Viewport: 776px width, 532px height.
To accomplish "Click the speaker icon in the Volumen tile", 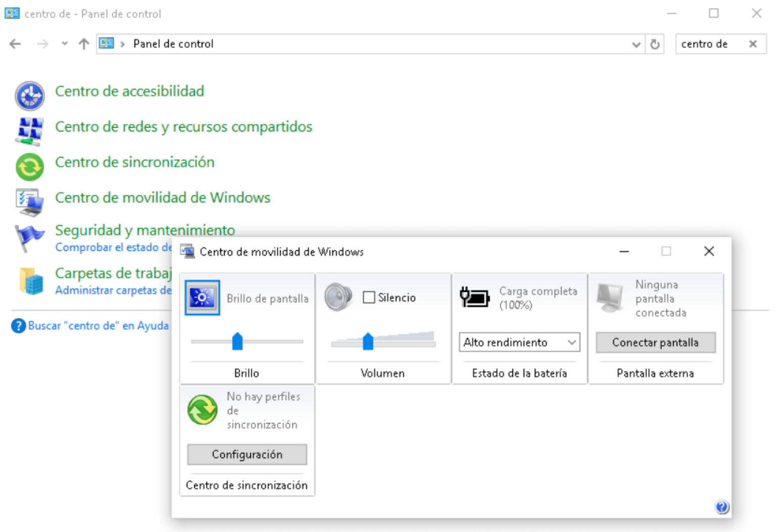I will [x=337, y=297].
